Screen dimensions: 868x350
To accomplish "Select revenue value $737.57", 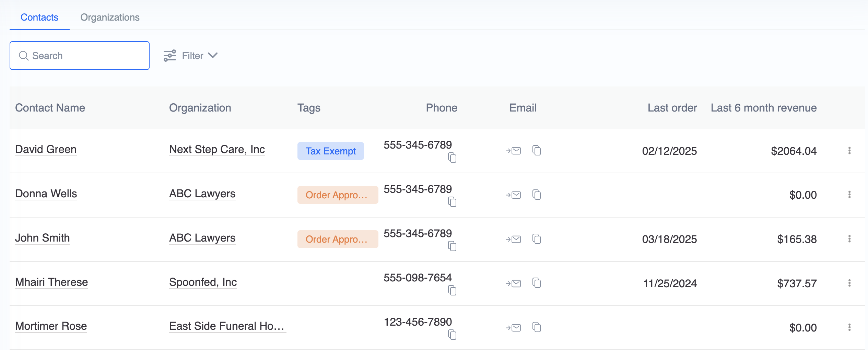I will pos(797,283).
